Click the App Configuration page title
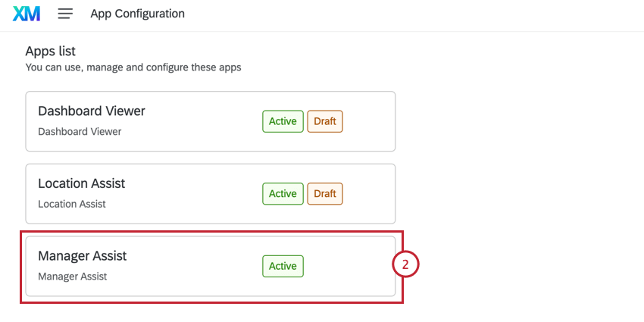The image size is (644, 322). tap(138, 14)
